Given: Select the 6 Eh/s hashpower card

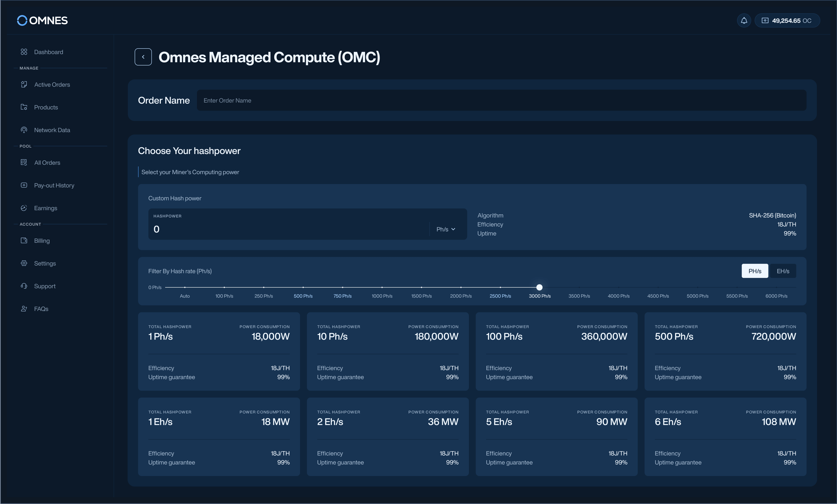Looking at the screenshot, I should coord(725,437).
